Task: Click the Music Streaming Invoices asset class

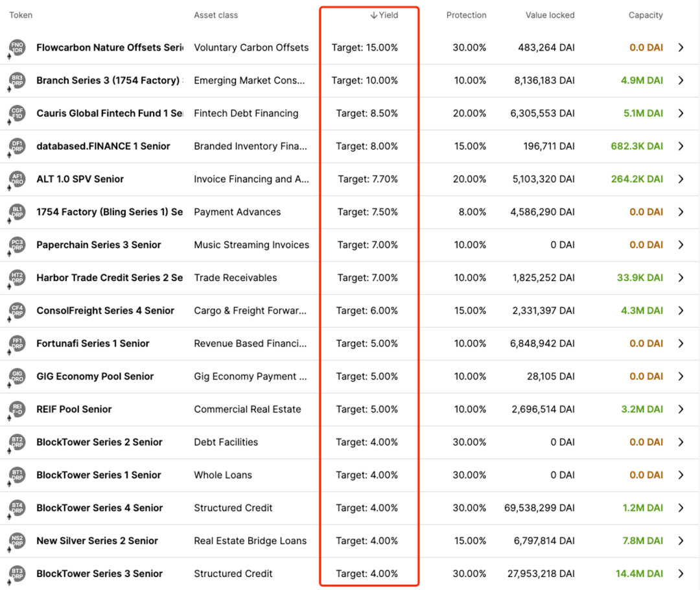Action: pos(251,245)
